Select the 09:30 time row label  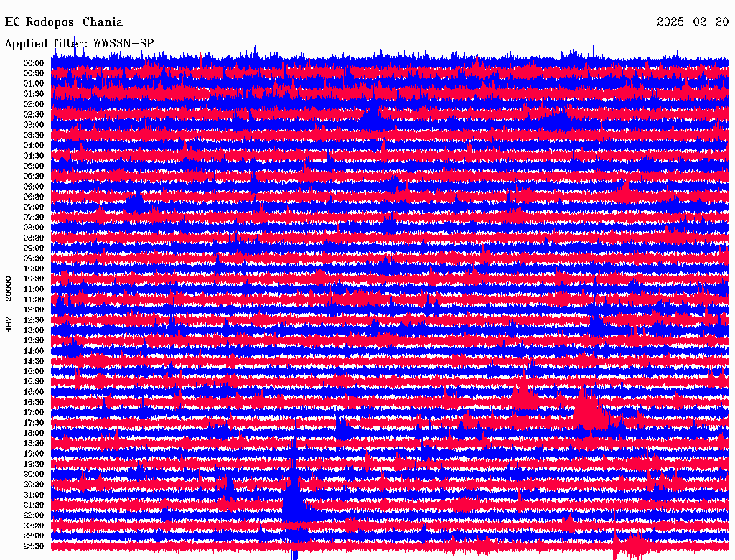pyautogui.click(x=34, y=258)
